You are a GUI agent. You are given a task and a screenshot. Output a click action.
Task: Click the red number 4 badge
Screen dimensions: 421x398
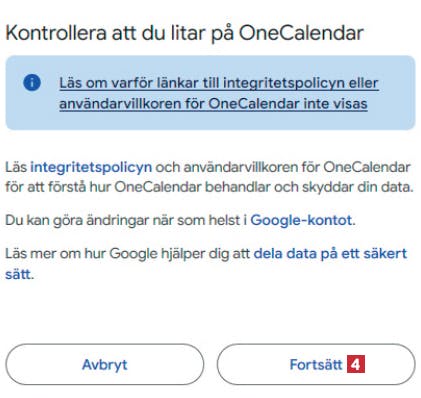356,364
